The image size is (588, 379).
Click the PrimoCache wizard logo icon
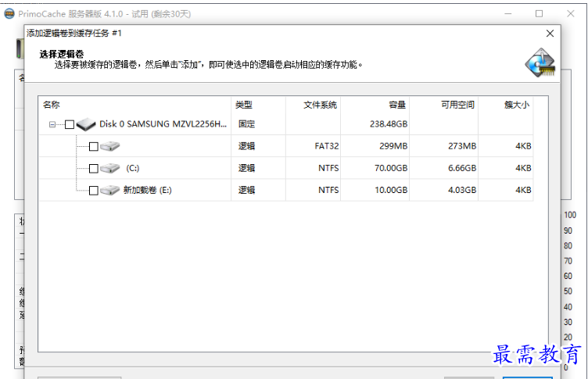pyautogui.click(x=540, y=63)
